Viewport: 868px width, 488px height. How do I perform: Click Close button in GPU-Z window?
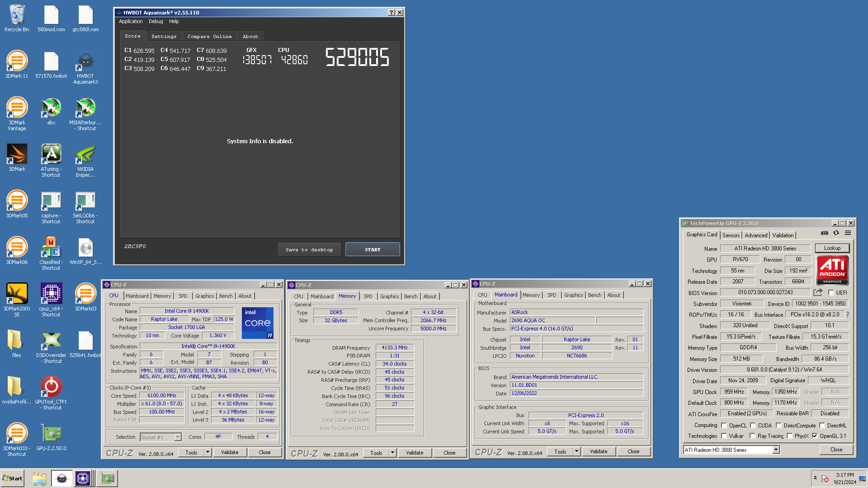click(x=836, y=450)
